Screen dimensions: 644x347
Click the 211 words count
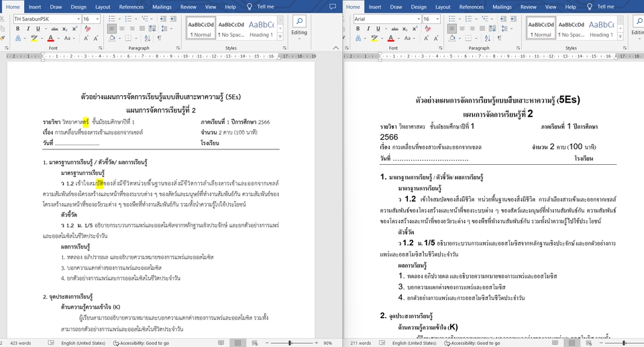(361, 343)
